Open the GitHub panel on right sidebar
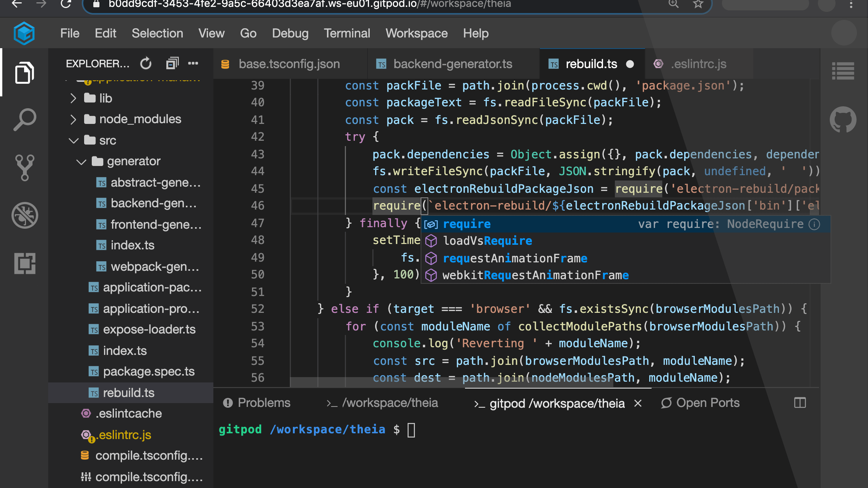This screenshot has width=868, height=488. tap(843, 120)
